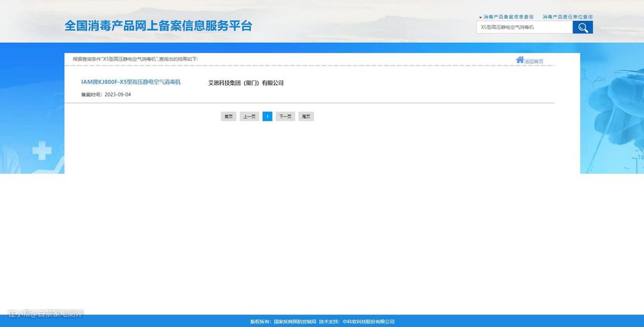Click the search box containing X5型高压静电空气消毒机
644x327 pixels.
click(524, 27)
